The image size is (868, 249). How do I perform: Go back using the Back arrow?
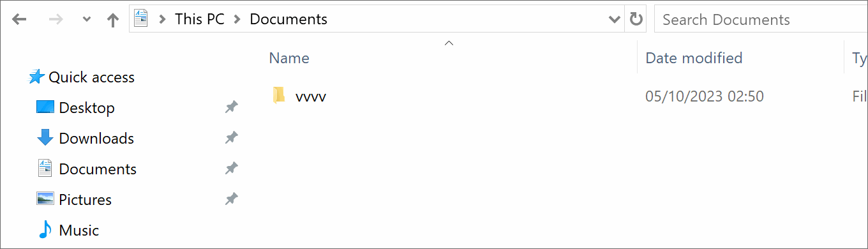click(x=19, y=20)
